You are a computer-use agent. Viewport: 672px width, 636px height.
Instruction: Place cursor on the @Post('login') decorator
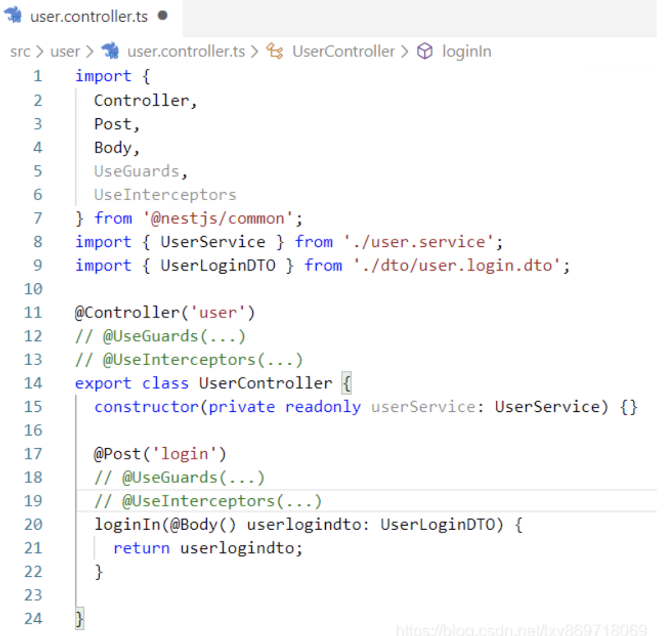tap(160, 454)
